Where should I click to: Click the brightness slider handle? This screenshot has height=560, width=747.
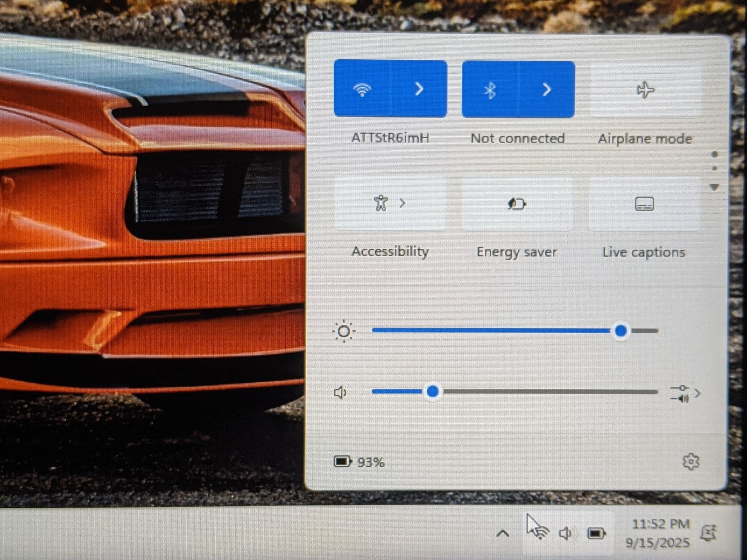tap(620, 331)
